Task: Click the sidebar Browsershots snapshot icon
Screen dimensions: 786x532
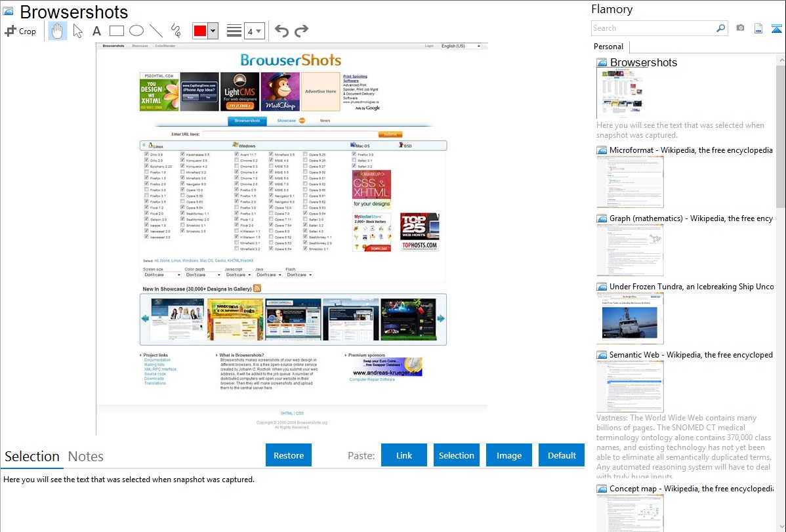Action: pyautogui.click(x=602, y=63)
